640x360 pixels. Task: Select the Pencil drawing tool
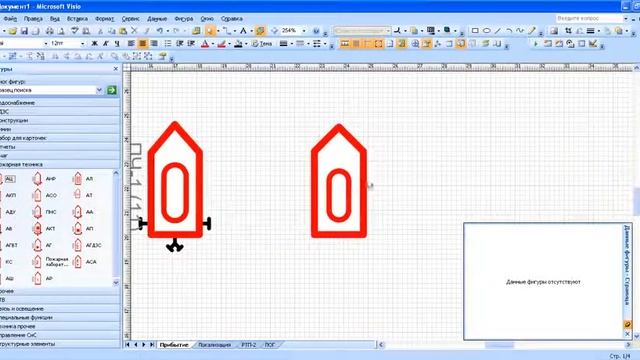tap(532, 31)
